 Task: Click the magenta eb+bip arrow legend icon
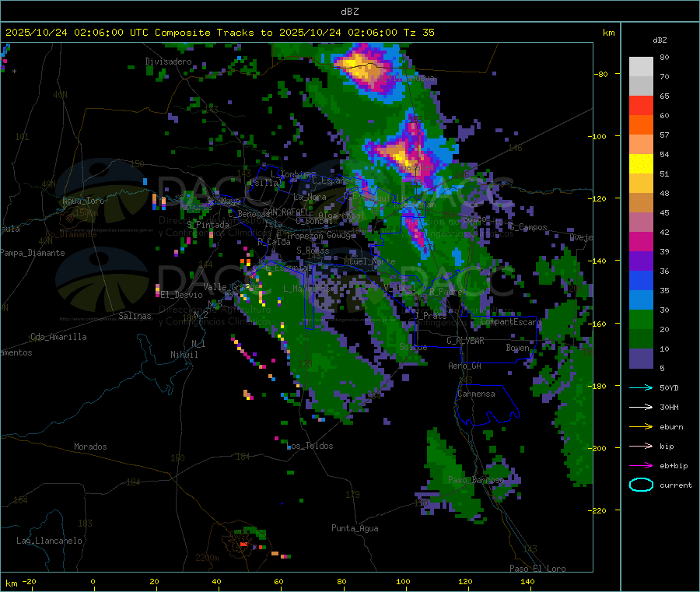[641, 466]
